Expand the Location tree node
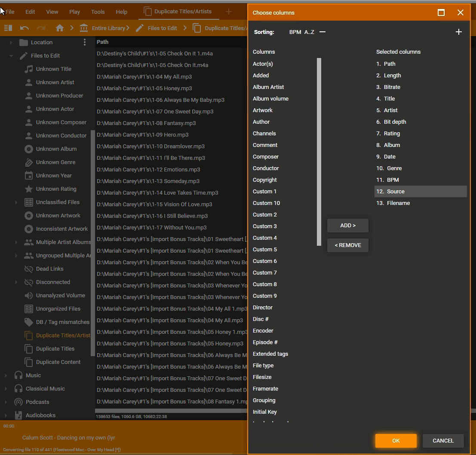 [11, 43]
